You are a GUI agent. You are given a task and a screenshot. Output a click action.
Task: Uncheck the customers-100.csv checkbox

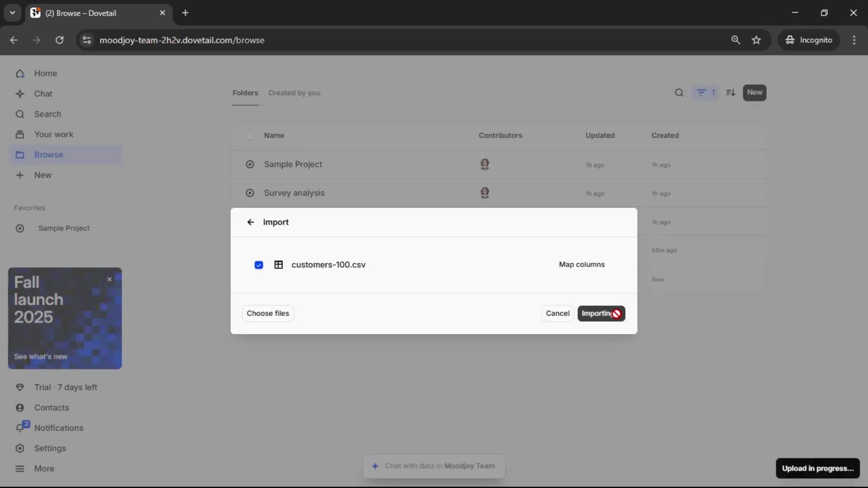coord(259,265)
